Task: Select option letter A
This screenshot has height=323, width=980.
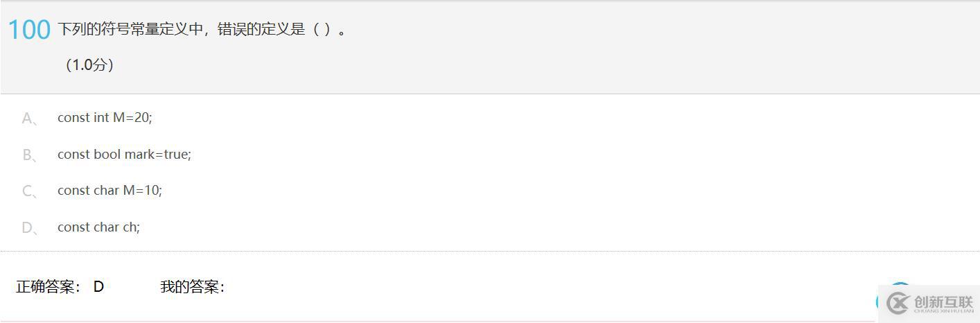Action: [28, 119]
